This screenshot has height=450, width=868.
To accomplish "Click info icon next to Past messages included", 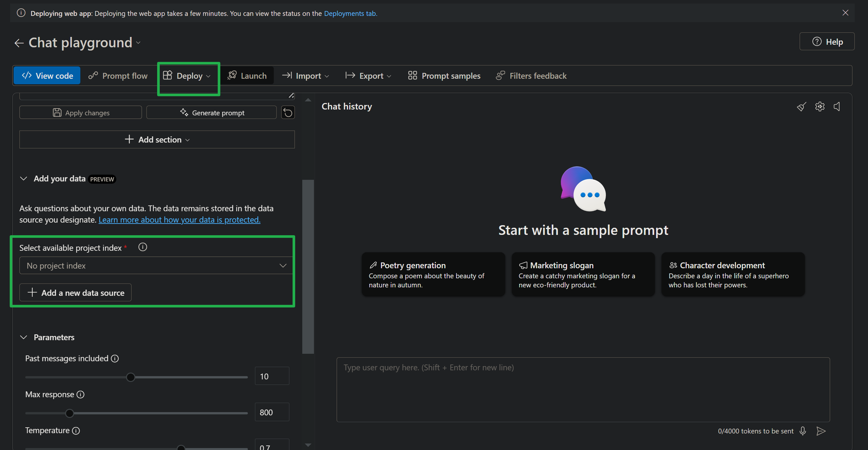I will click(115, 358).
